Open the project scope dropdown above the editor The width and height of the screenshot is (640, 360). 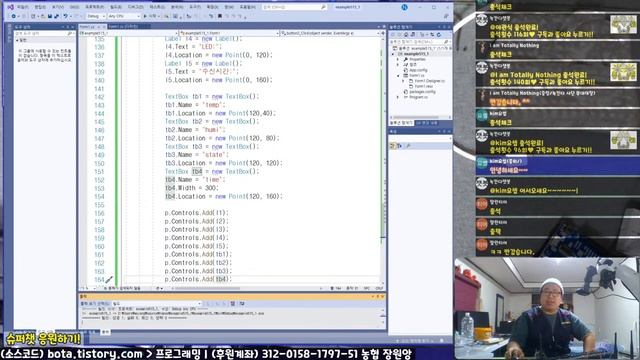pos(128,33)
